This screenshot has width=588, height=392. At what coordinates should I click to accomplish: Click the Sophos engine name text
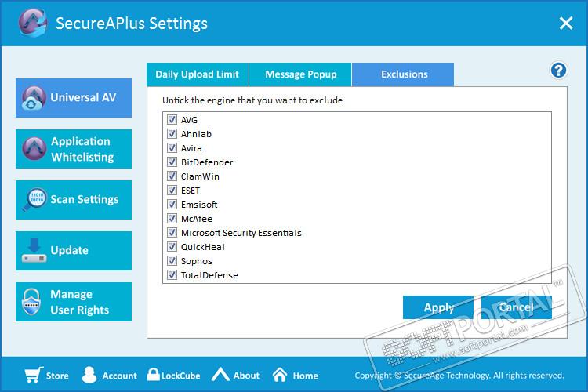point(197,261)
